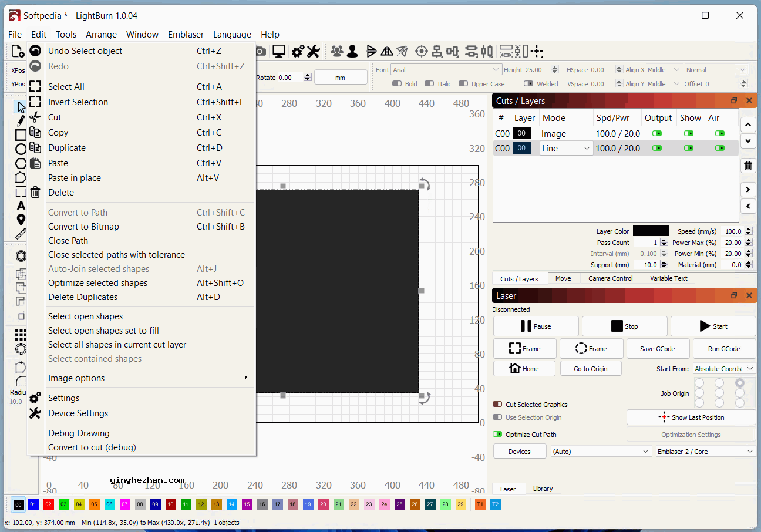Toggle the Italic text switch
Screen dimensions: 761x532
coord(429,84)
